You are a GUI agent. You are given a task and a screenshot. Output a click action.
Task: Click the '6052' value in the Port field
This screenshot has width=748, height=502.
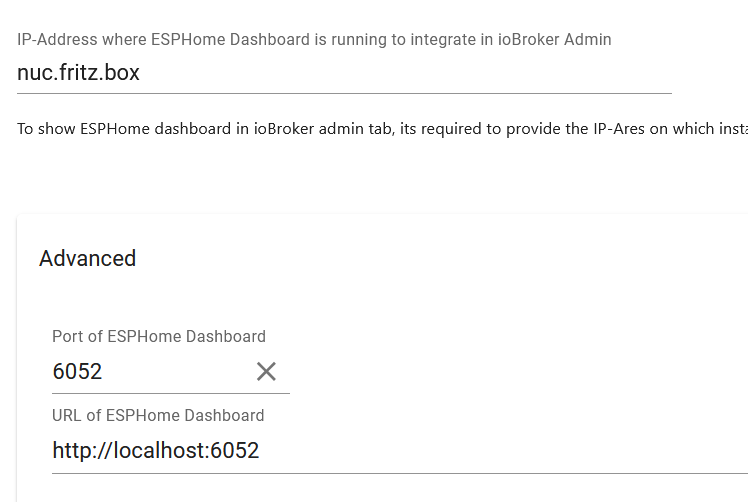point(77,372)
